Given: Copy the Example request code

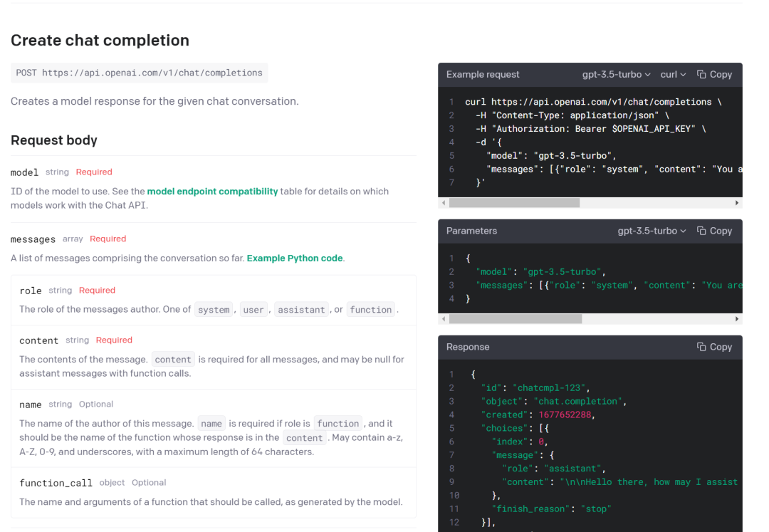Looking at the screenshot, I should [715, 75].
